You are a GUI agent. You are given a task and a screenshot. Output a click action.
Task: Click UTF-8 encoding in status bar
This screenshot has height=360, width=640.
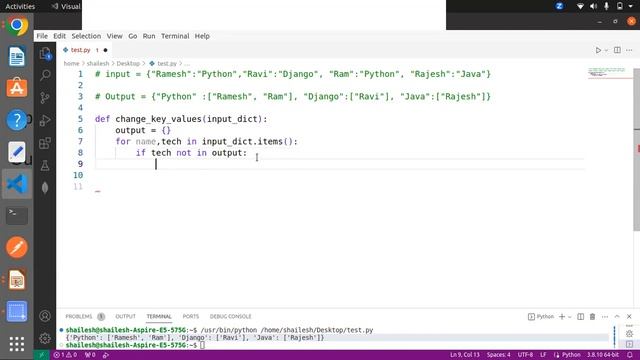[x=525, y=355]
